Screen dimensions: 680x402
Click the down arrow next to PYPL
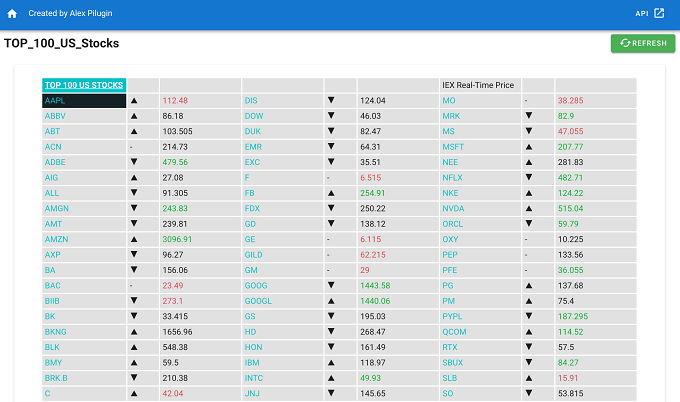click(529, 316)
